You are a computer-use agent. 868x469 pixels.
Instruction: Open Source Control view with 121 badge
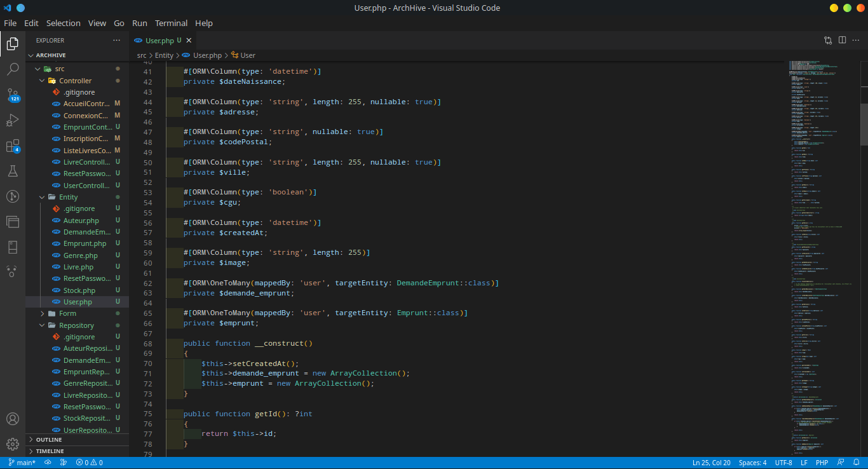click(12, 95)
